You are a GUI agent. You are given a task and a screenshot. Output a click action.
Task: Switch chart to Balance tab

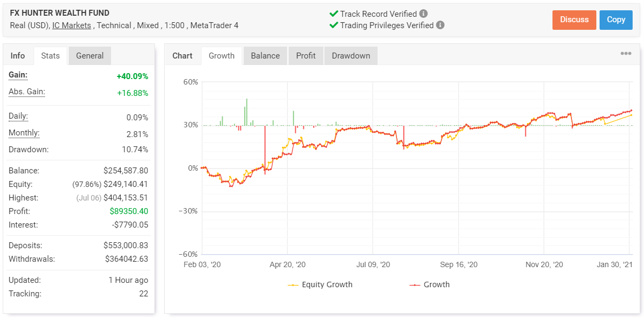(265, 56)
